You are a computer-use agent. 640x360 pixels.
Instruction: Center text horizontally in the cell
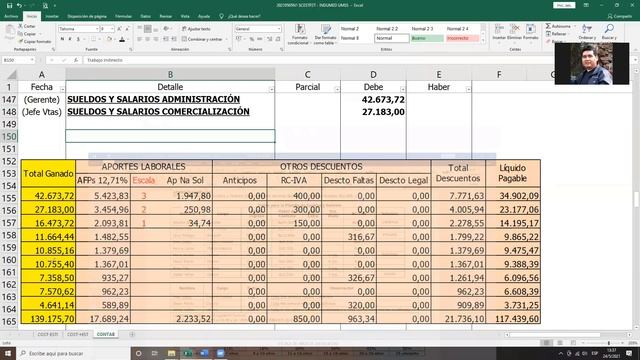click(x=148, y=39)
